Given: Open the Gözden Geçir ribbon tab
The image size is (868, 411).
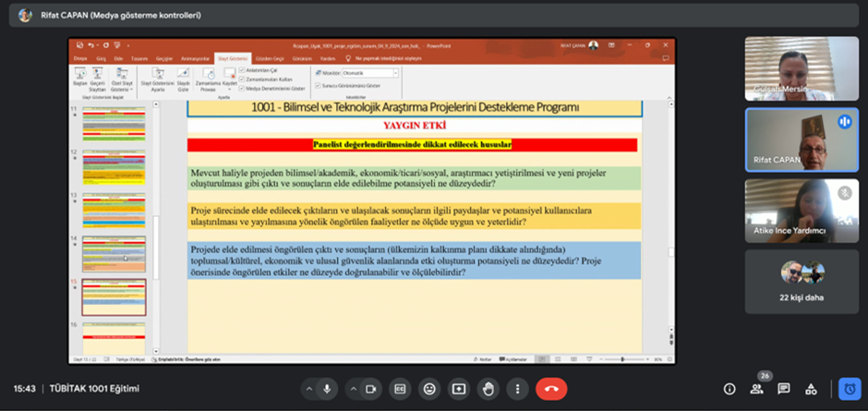Looking at the screenshot, I should (x=270, y=58).
